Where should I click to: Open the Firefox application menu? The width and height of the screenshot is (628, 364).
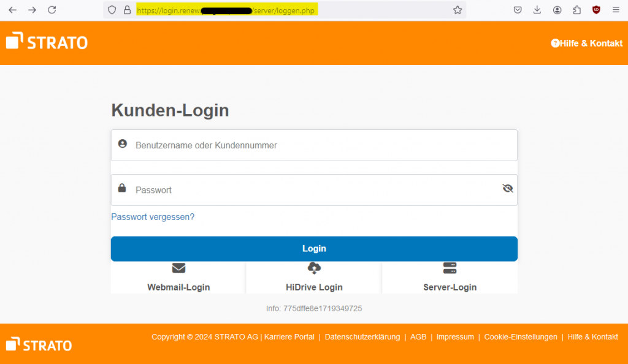tap(615, 10)
